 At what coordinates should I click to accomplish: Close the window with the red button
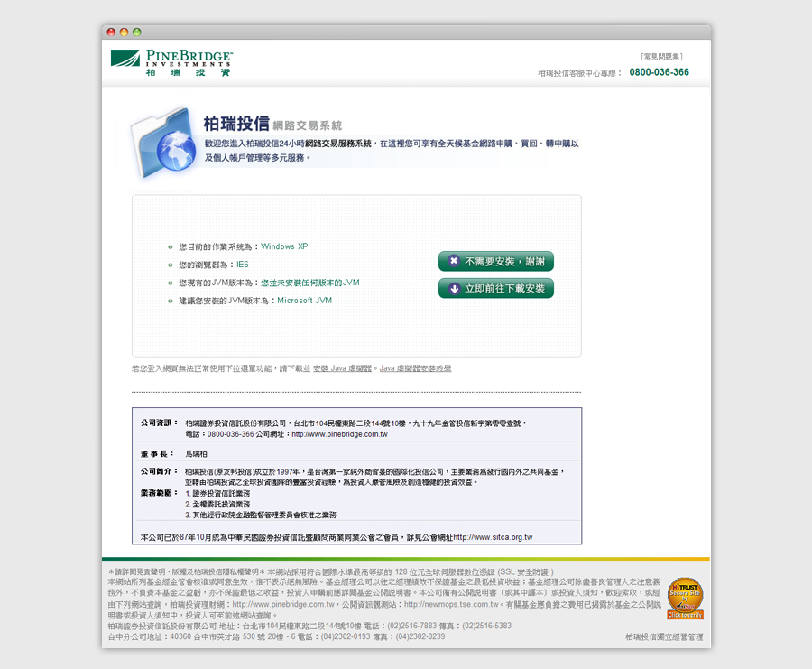pos(111,33)
